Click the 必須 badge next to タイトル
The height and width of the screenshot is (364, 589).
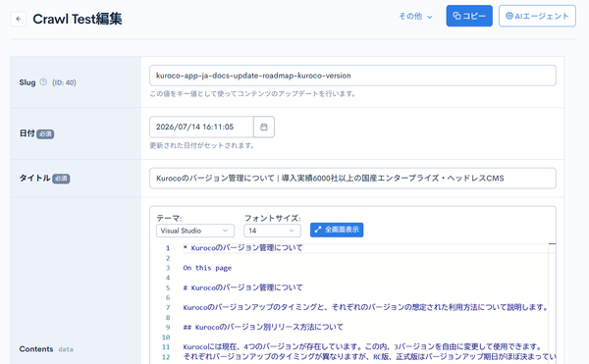(x=61, y=179)
